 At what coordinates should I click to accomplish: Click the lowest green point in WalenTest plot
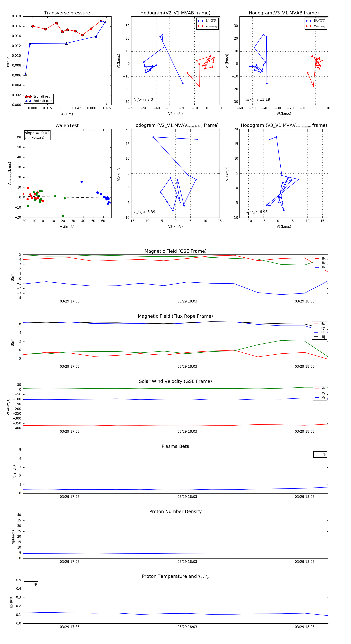[x=63, y=216]
